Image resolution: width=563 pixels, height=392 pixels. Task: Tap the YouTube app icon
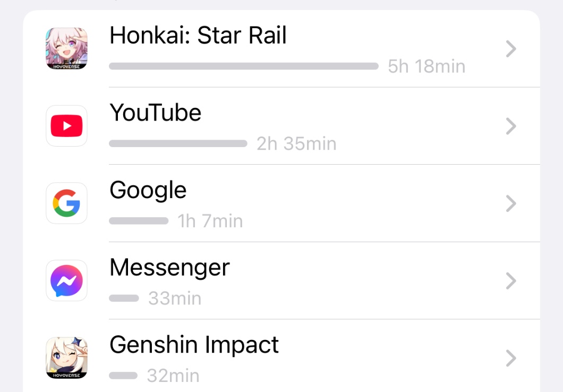tap(66, 126)
